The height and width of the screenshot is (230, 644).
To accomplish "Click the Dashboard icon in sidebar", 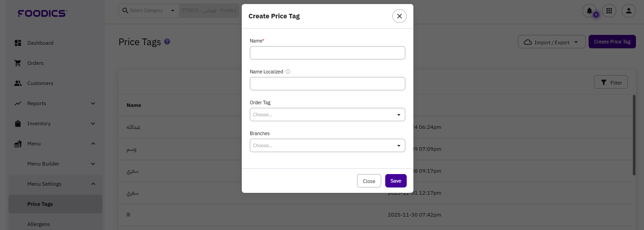I will [x=18, y=43].
